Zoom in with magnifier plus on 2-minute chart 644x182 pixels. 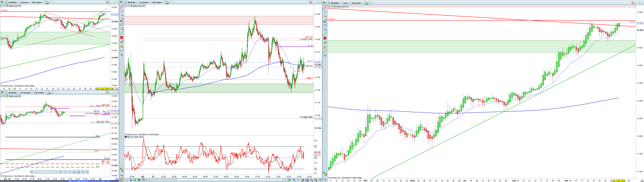tap(316, 180)
